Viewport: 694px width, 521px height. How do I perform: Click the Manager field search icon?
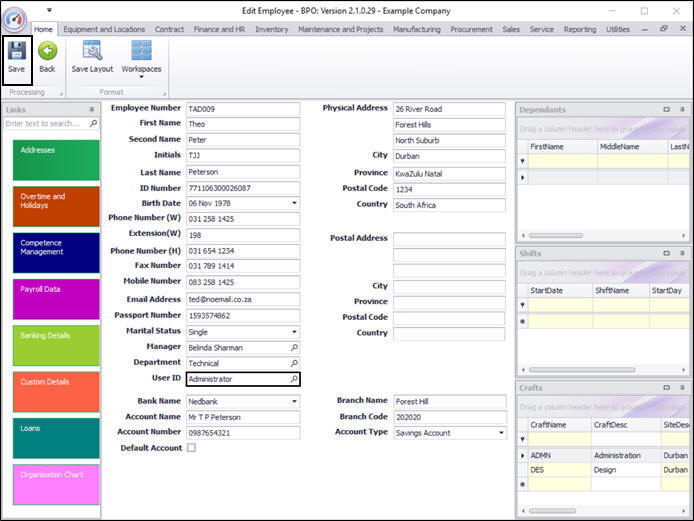tap(294, 348)
